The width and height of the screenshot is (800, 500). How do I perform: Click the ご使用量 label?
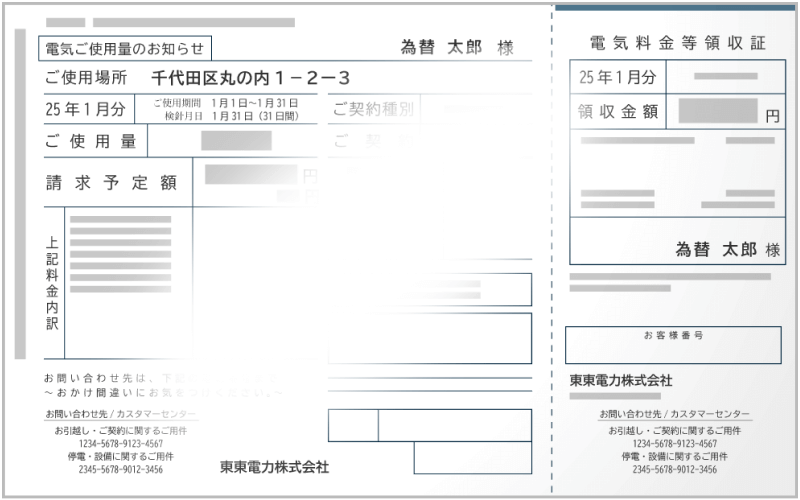tap(91, 141)
